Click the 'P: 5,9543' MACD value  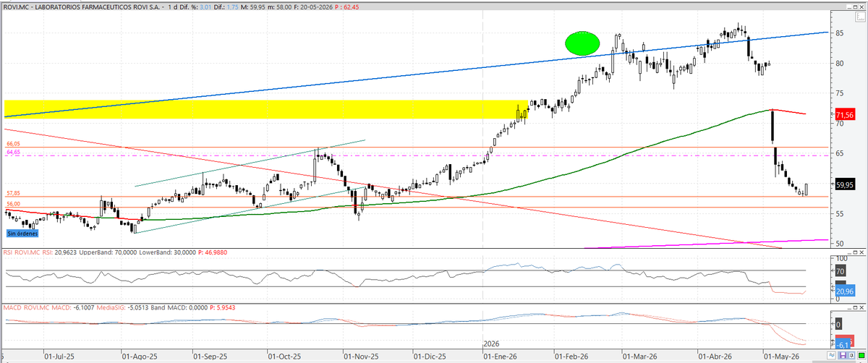pos(224,307)
